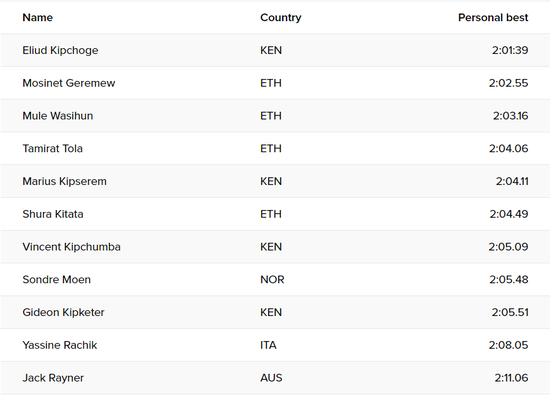This screenshot has width=550, height=395.
Task: Click the Country column header
Action: (281, 18)
